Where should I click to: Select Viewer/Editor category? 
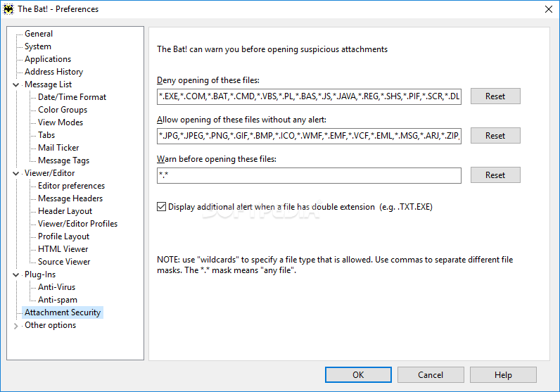[50, 173]
